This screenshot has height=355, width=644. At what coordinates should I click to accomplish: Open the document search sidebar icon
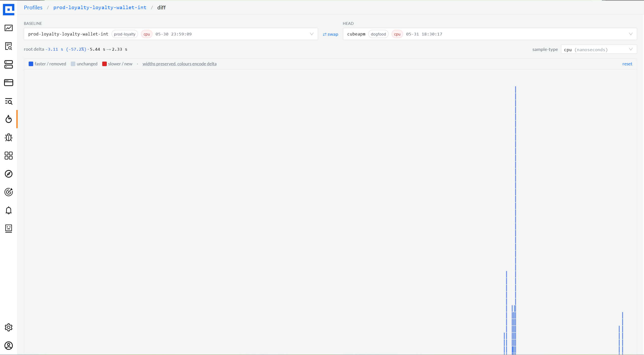point(9,46)
